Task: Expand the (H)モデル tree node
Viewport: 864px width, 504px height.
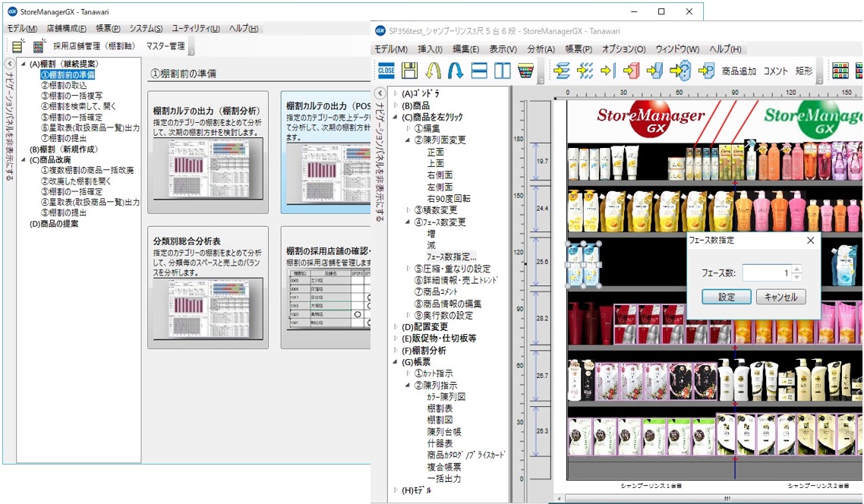Action: coord(396,490)
